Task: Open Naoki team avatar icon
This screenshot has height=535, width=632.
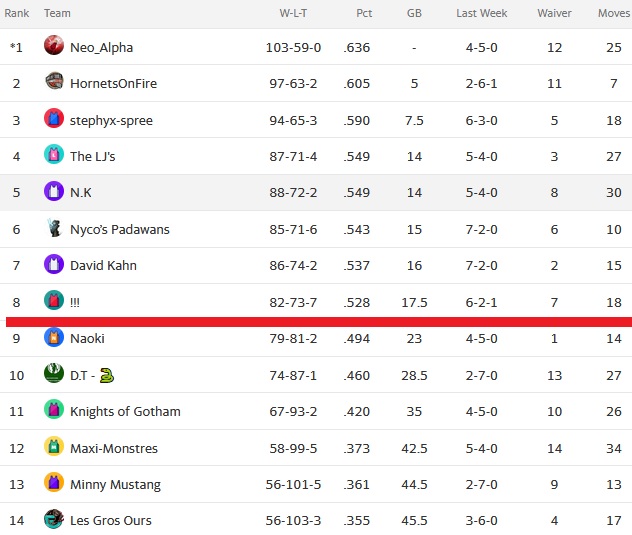Action: pyautogui.click(x=54, y=336)
